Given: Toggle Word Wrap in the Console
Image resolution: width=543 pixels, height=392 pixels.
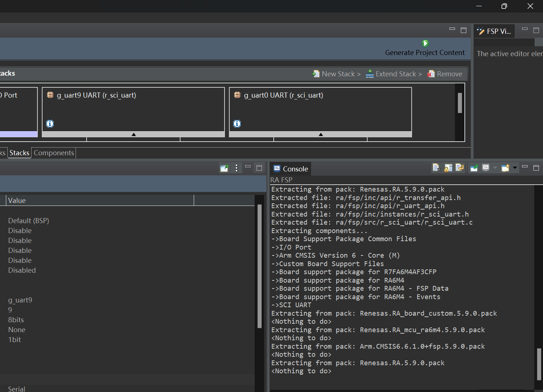Looking at the screenshot, I should [x=459, y=168].
